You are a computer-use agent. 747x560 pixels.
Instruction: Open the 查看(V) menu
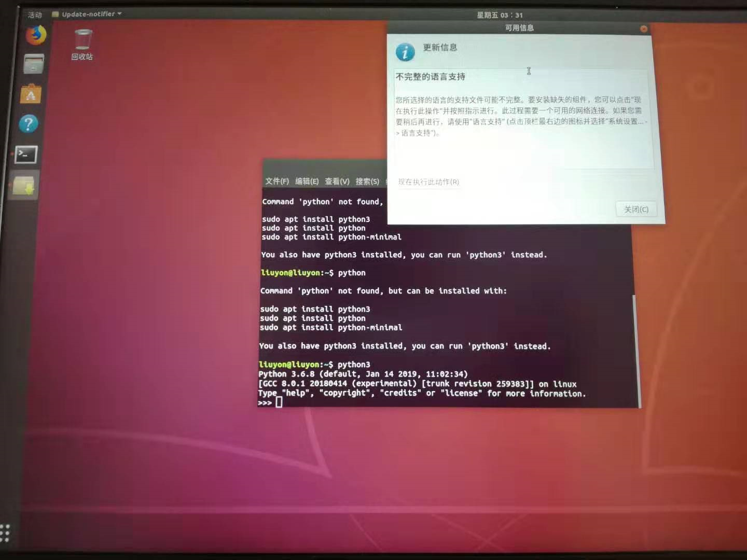336,181
